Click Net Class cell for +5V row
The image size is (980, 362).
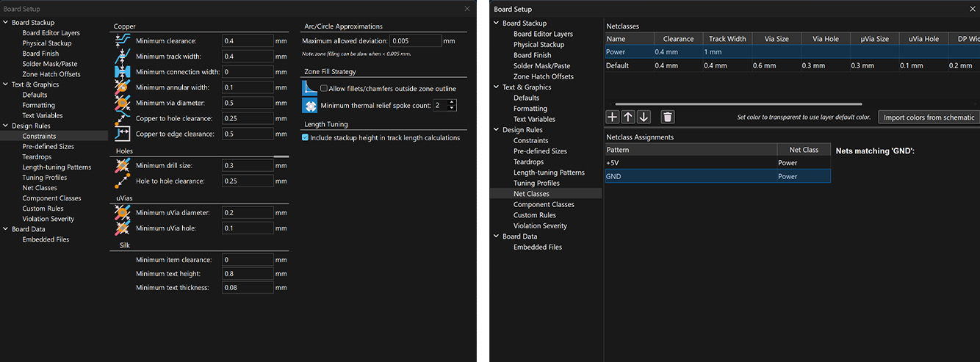point(804,163)
